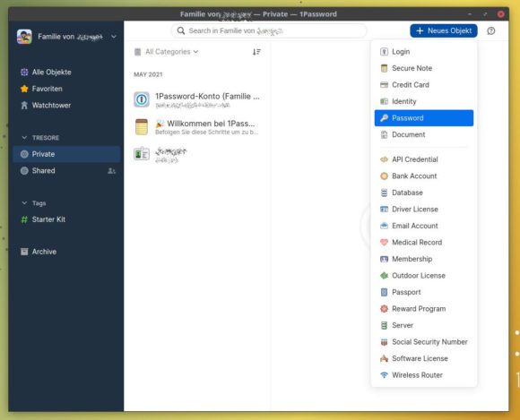Click the Watchtower tower icon
The image size is (520, 420).
(x=24, y=106)
